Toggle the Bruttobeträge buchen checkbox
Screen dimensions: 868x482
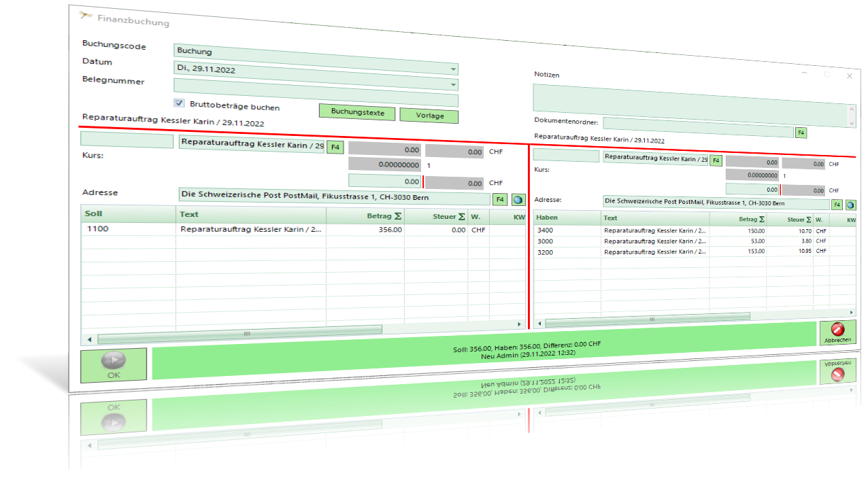pyautogui.click(x=180, y=103)
